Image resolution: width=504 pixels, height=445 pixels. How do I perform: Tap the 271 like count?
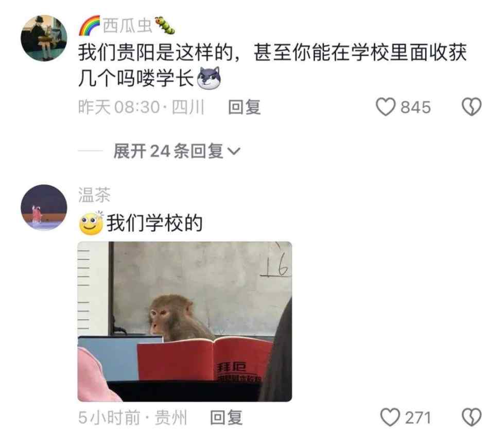click(x=418, y=418)
